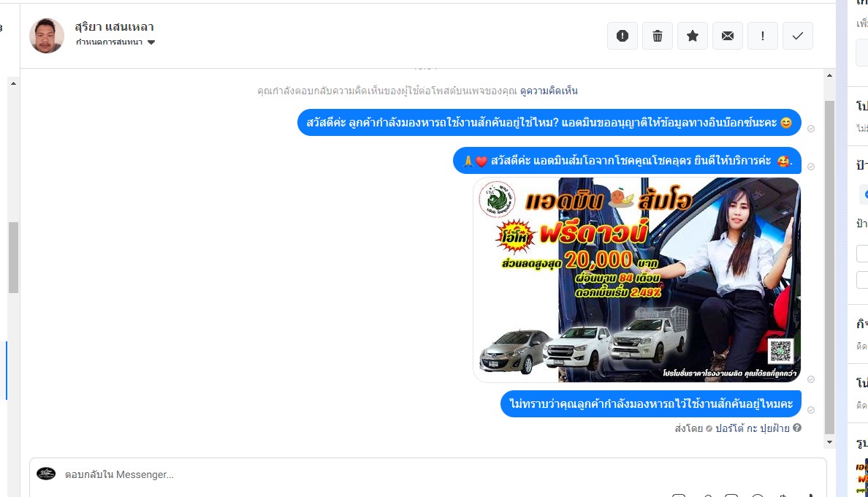
Task: Focus the ตอบกลับใน Messenger reply field
Action: point(427,475)
